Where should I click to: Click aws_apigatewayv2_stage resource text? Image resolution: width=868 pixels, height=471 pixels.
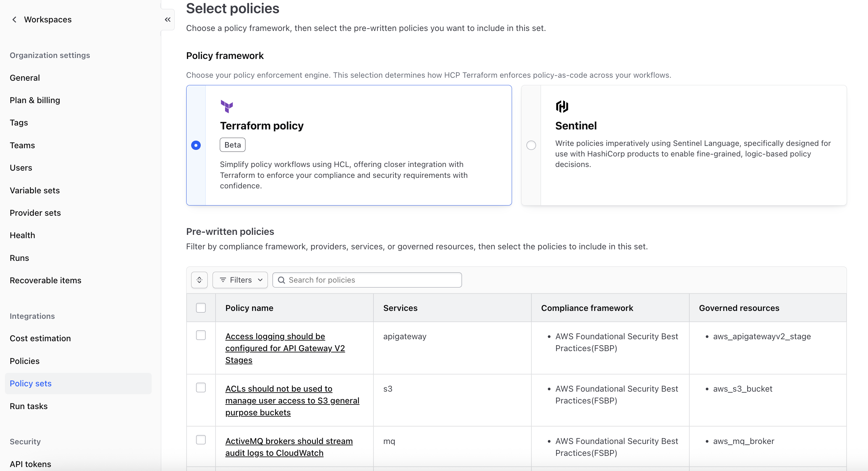tap(762, 336)
